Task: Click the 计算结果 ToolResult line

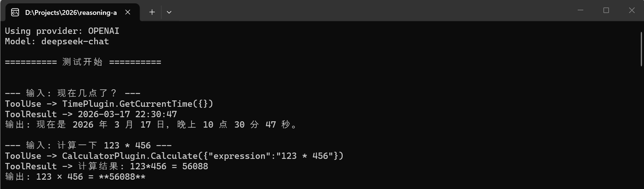Action: [107, 166]
